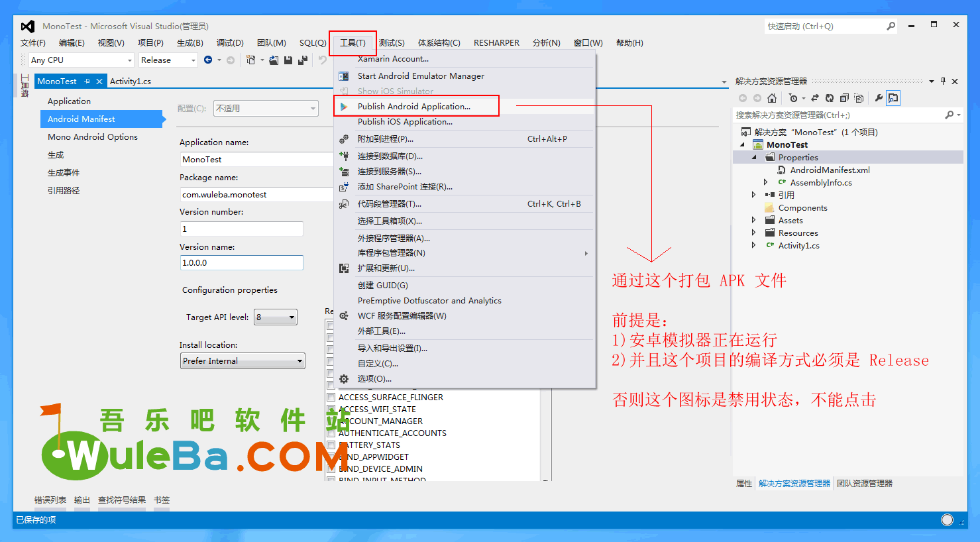This screenshot has height=542, width=980.
Task: Click the collapse all icon in Solution Explorer
Action: pos(844,98)
